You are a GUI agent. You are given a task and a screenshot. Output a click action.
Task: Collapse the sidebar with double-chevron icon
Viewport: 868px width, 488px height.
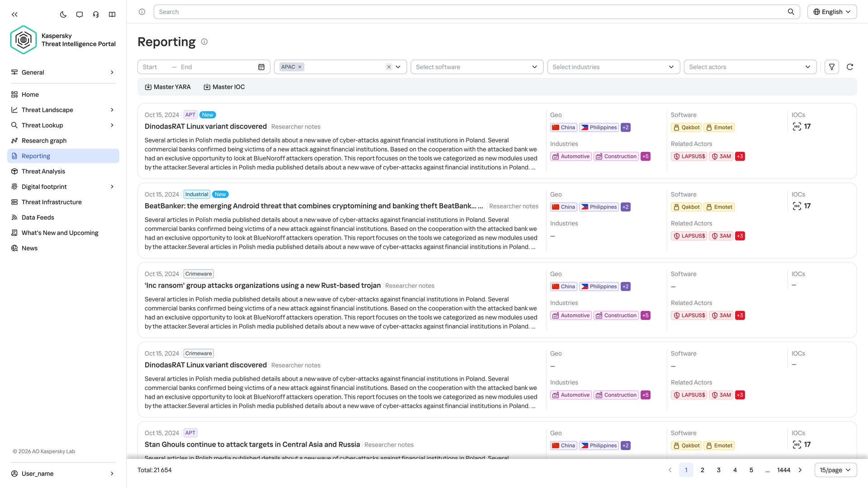click(x=14, y=14)
